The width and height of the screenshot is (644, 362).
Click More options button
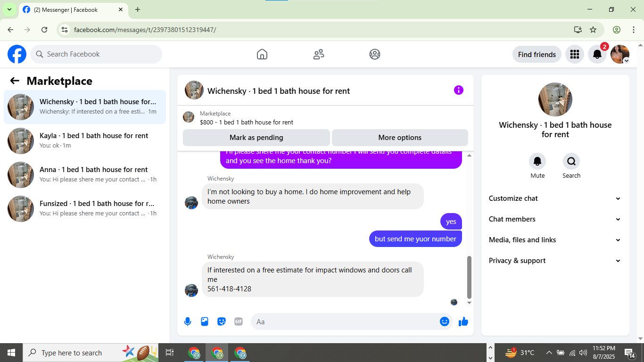(x=400, y=138)
